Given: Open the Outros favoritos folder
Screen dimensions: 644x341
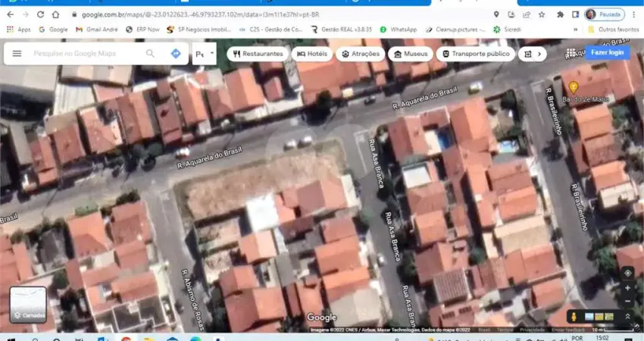Looking at the screenshot, I should [x=612, y=30].
